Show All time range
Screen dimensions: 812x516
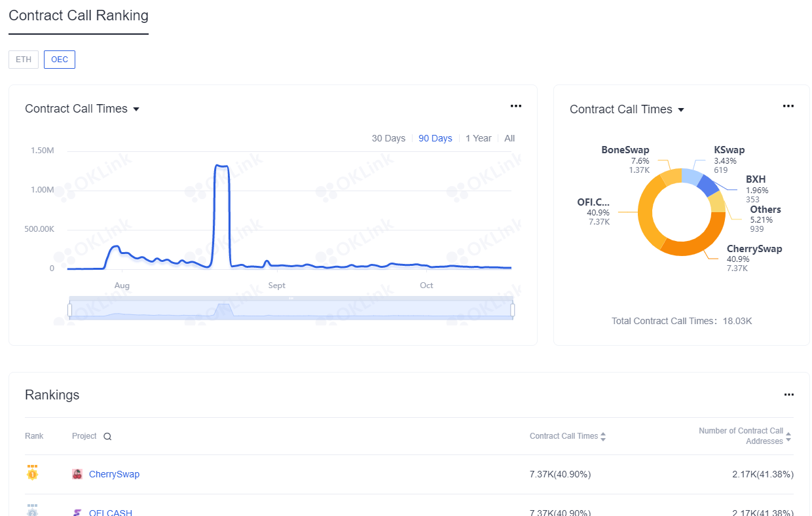coord(509,138)
